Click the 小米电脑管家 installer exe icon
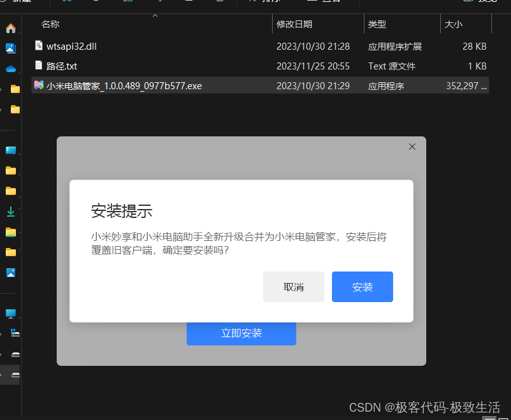This screenshot has width=511, height=420. 39,85
